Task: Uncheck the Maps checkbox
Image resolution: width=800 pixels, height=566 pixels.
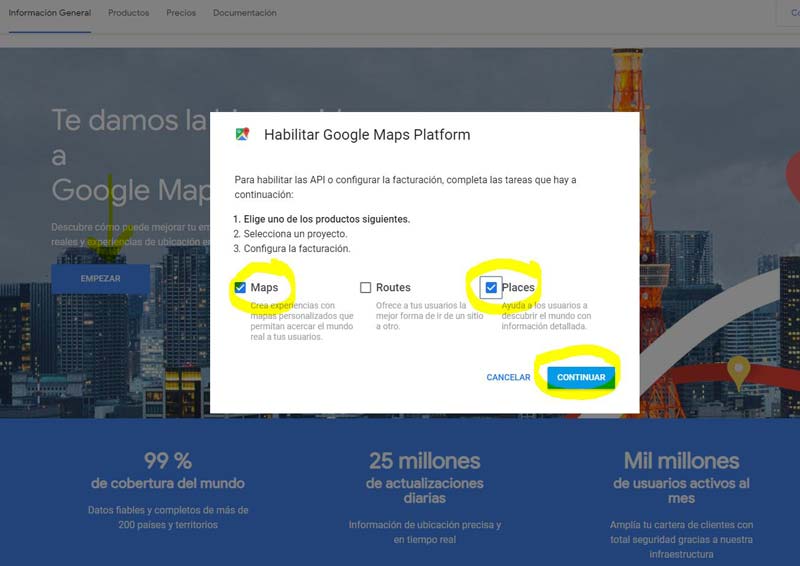Action: [x=240, y=287]
